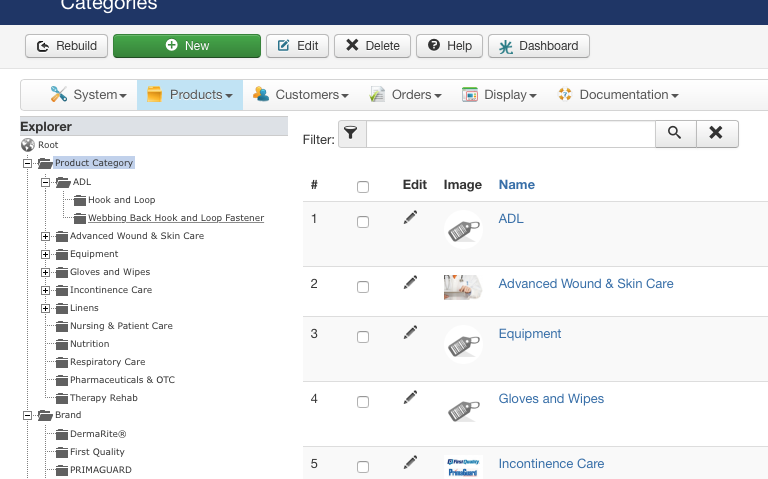Screen dimensions: 768x479
Task: Expand the Linens tree node
Action: click(46, 309)
